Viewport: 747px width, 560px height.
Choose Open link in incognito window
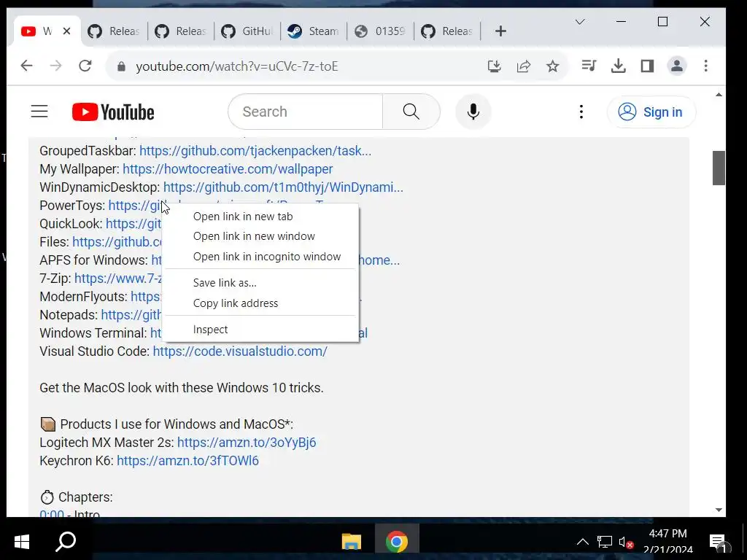pos(260,257)
